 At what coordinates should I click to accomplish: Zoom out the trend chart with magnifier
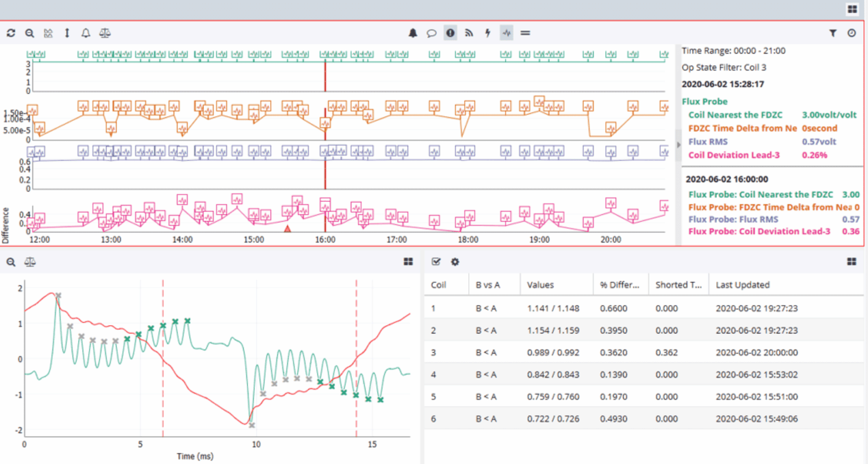coord(30,33)
